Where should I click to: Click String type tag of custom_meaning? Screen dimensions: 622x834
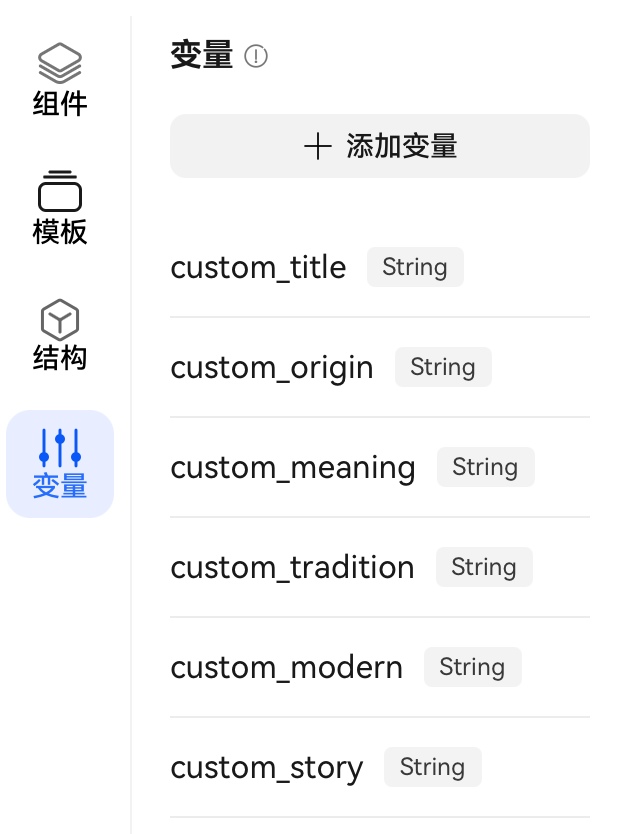click(x=486, y=467)
